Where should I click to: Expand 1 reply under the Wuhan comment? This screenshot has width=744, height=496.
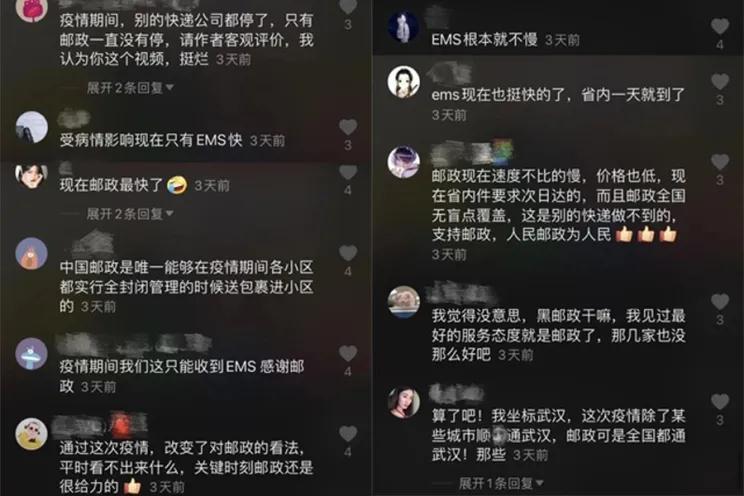point(501,484)
